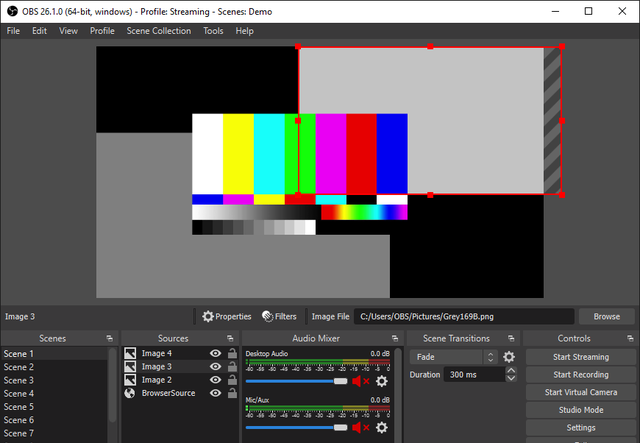Hide the Image 4 source
Viewport: 640px width, 443px height.
216,353
